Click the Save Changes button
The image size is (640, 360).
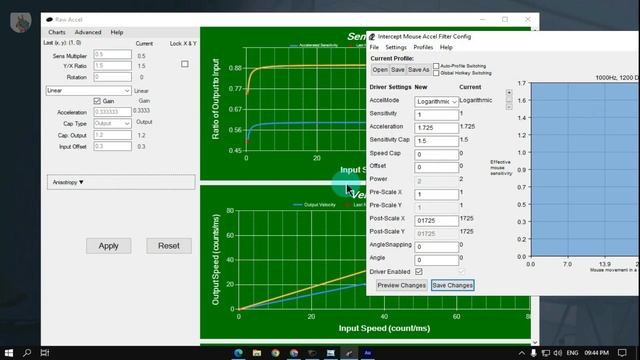click(x=453, y=285)
